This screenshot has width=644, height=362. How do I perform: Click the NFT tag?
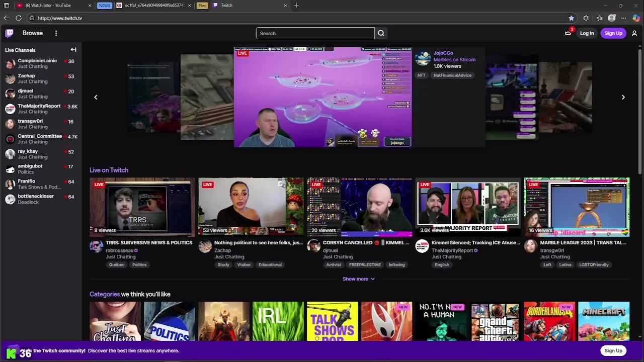[x=422, y=75]
